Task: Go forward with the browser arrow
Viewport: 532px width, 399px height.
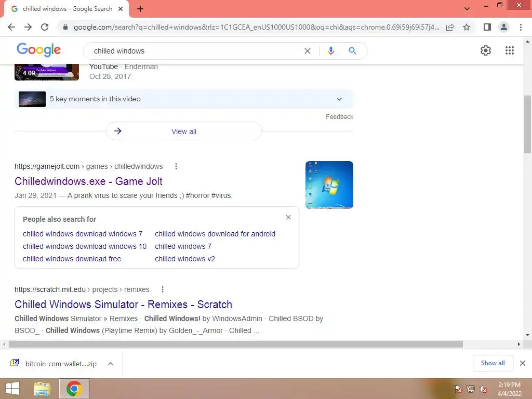Action: point(28,27)
